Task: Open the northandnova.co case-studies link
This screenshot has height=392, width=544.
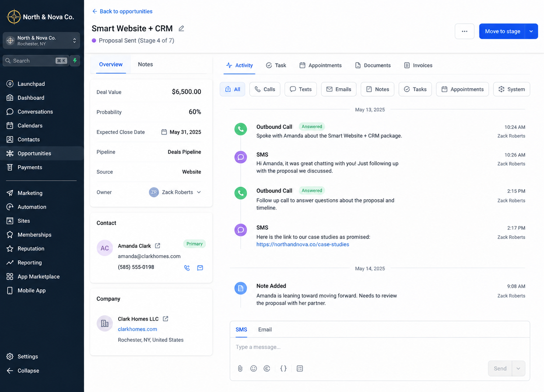Action: click(303, 244)
